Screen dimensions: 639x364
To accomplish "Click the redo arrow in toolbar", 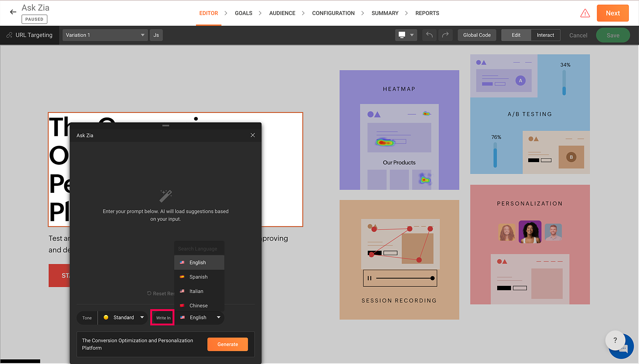I will pyautogui.click(x=445, y=35).
